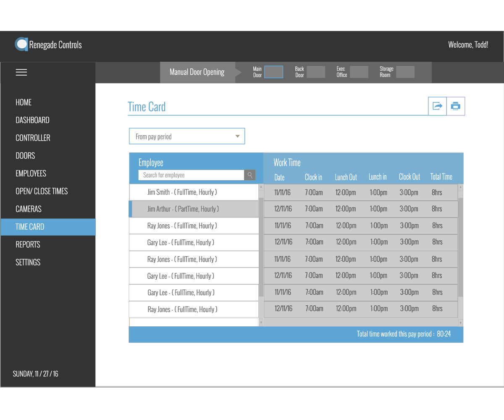504x420 pixels.
Task: Toggle the Back Door opening switch
Action: (316, 72)
